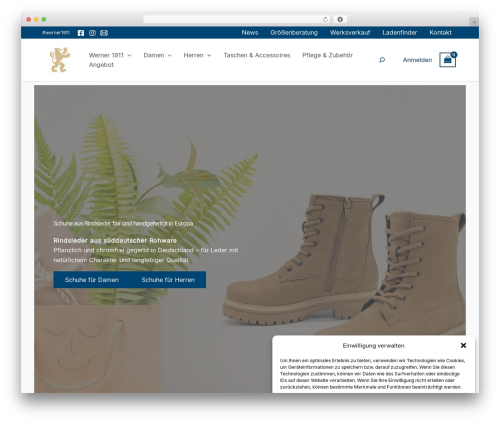The width and height of the screenshot is (500, 423).
Task: Open the Instagram icon link
Action: coord(92,33)
